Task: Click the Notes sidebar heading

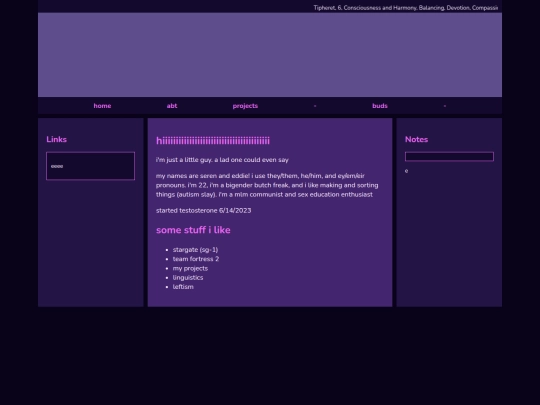Action: (416, 139)
